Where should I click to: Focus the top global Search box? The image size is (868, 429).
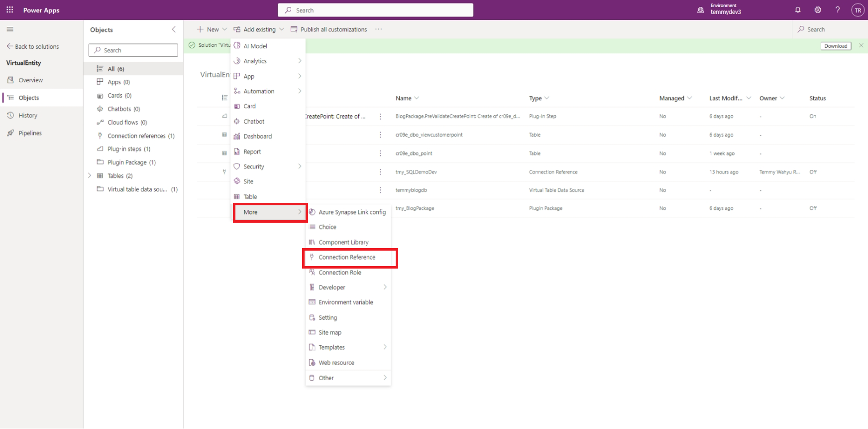(375, 10)
